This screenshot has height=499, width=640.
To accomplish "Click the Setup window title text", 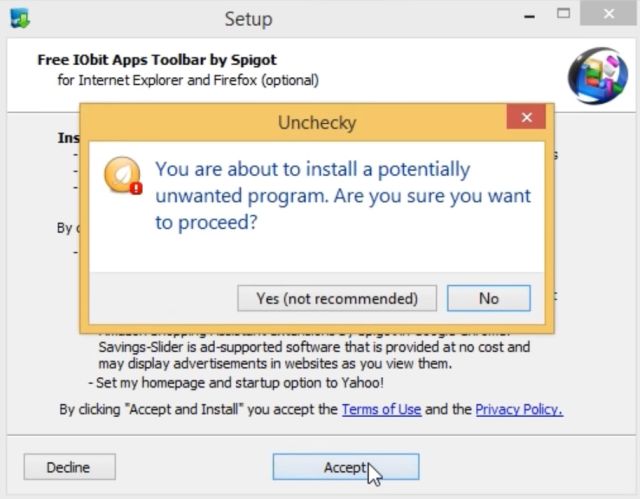I will (x=249, y=19).
